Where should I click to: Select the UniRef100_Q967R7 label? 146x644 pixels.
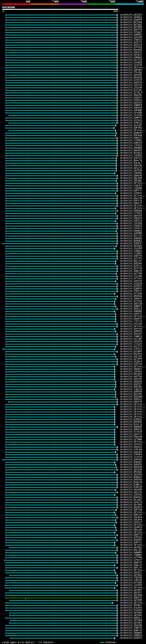coord(131,334)
